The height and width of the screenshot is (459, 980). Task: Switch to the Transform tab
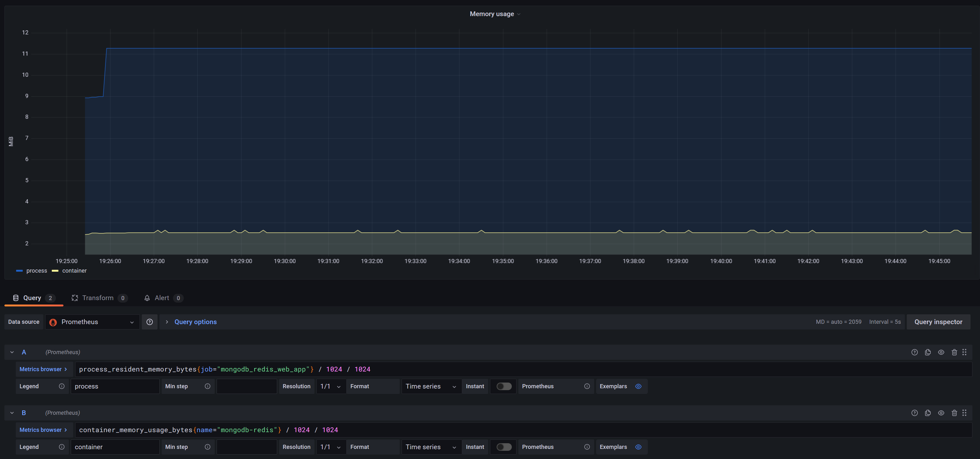98,298
